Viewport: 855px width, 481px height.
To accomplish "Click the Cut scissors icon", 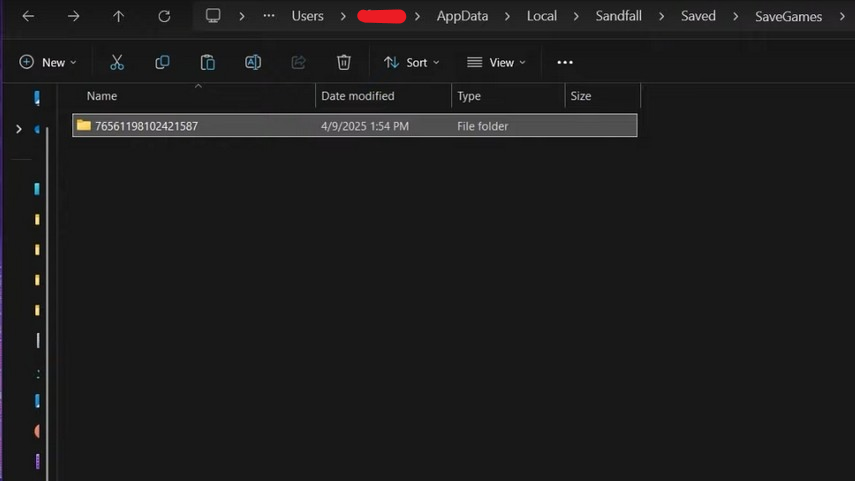I will (x=117, y=62).
